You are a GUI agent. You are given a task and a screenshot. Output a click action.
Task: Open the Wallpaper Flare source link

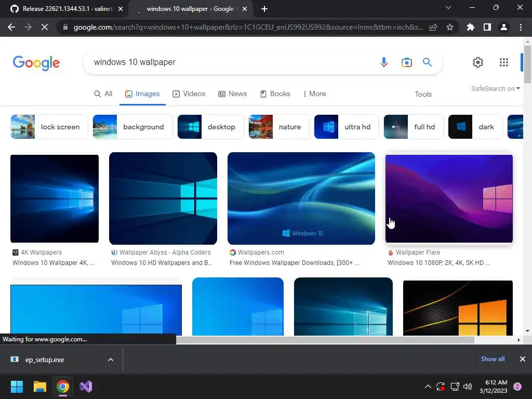click(x=414, y=252)
